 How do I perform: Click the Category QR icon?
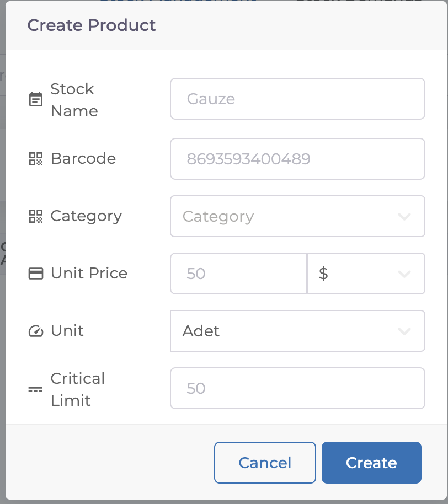(36, 216)
